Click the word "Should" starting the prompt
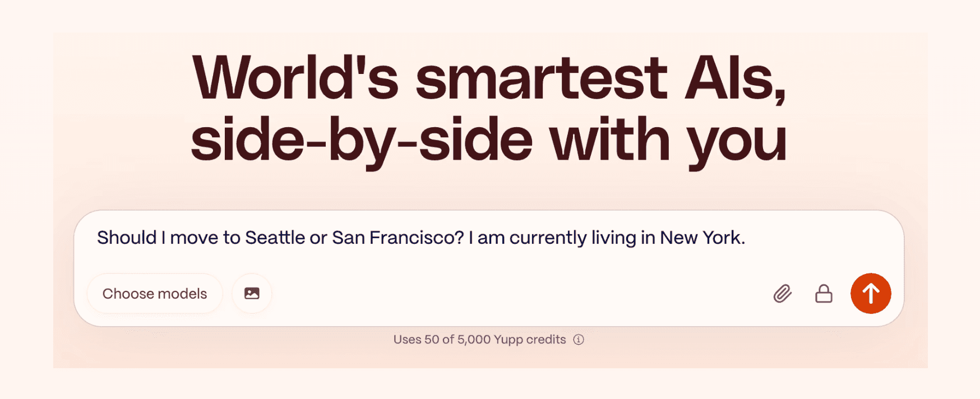Viewport: 980px width, 399px height. 127,238
